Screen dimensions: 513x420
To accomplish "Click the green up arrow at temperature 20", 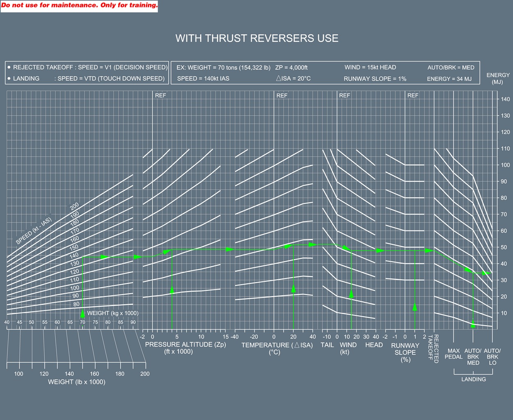I will pyautogui.click(x=293, y=288).
